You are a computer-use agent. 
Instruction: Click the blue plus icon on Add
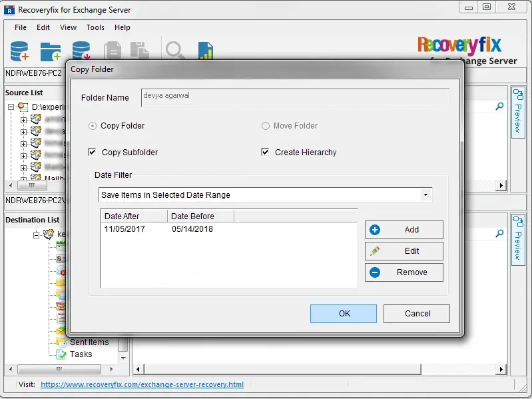[x=375, y=230]
